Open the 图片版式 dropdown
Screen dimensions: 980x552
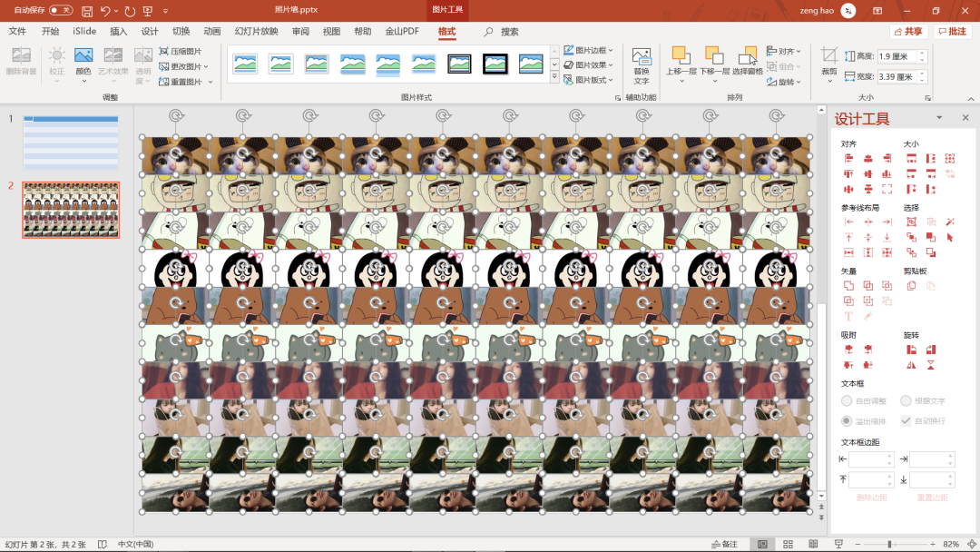point(588,80)
